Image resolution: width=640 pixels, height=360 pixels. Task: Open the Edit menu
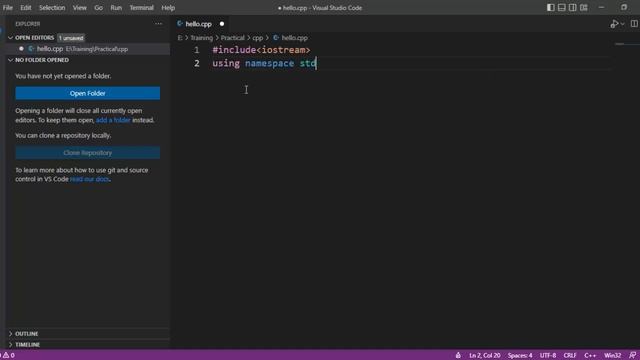26,8
